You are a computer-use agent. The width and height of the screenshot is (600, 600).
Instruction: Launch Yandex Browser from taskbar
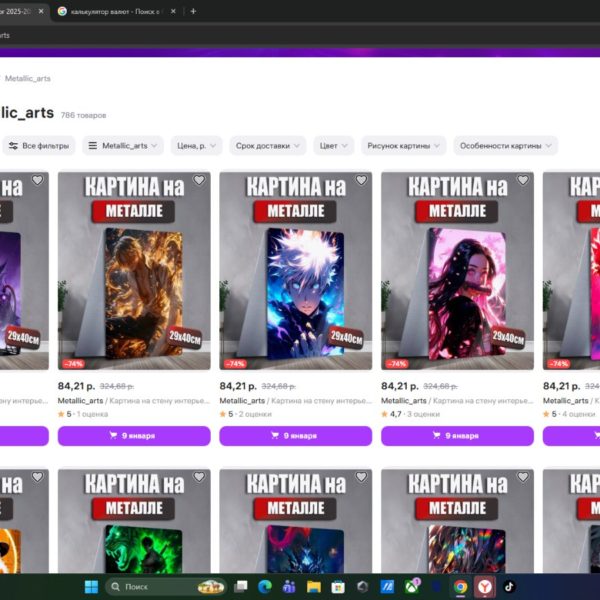[484, 587]
